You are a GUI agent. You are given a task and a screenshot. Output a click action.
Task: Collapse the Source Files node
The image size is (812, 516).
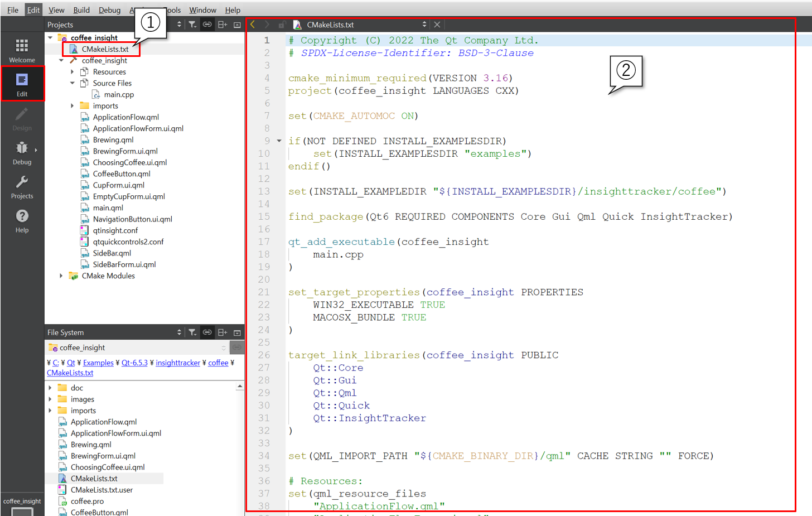[x=72, y=83]
